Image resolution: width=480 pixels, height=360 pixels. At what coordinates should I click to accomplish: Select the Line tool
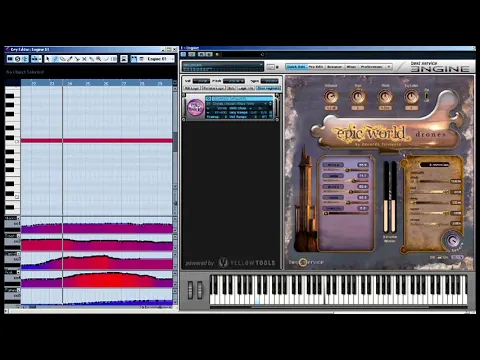(x=106, y=59)
